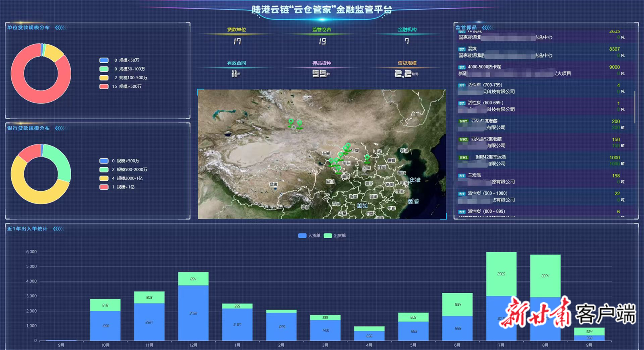The width and height of the screenshot is (644, 350).
Task: Toggle 入货单 series in bar chart legend
Action: click(x=309, y=236)
